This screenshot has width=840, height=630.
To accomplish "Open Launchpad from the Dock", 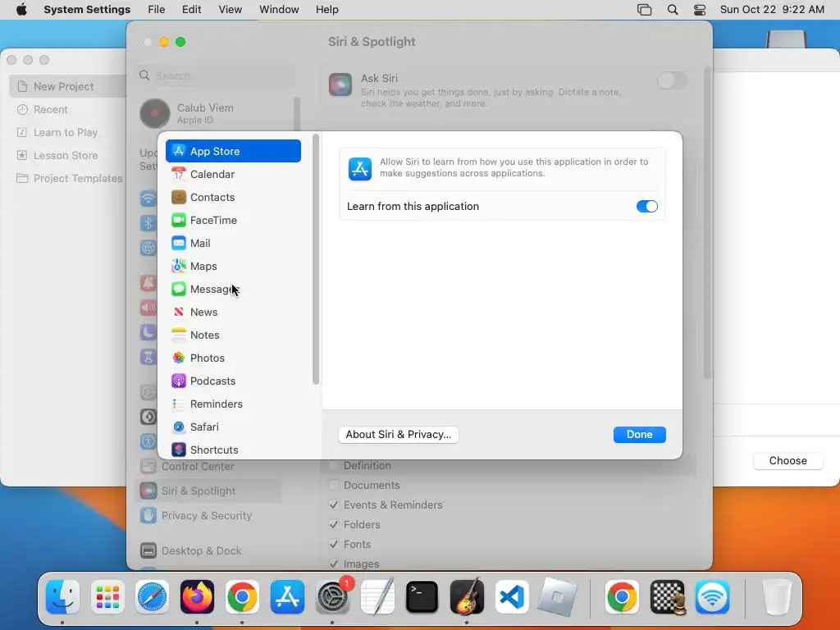I will pyautogui.click(x=107, y=597).
